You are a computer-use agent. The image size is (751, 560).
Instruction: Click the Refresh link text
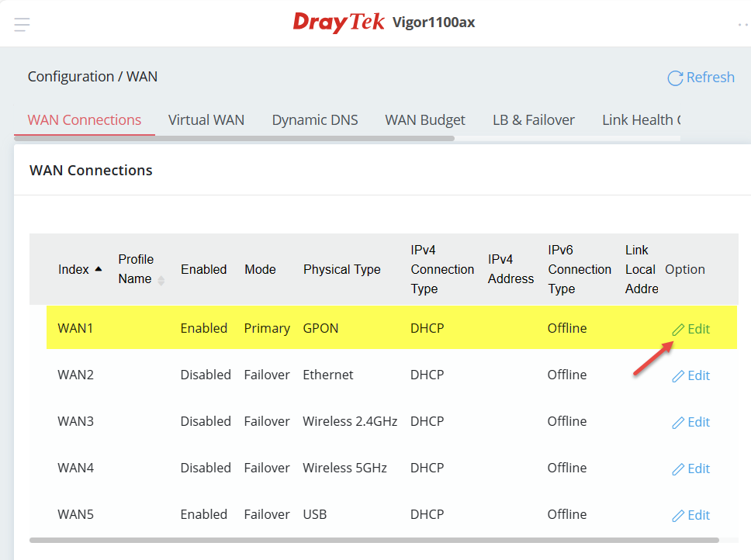coord(710,78)
